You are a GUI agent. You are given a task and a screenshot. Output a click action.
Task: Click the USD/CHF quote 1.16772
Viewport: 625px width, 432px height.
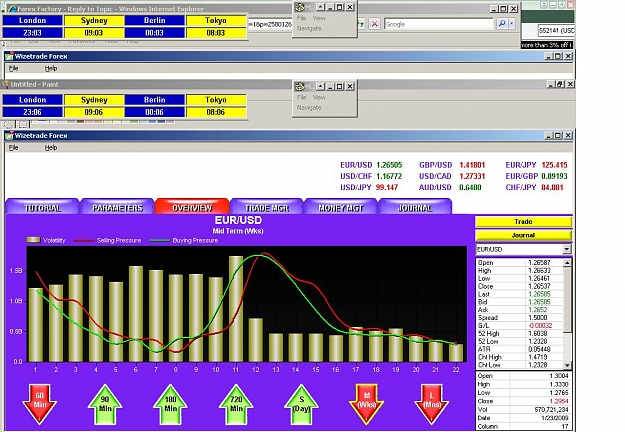389,176
